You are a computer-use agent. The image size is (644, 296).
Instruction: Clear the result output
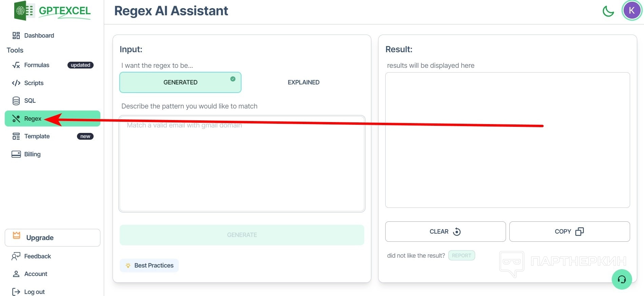tap(445, 232)
